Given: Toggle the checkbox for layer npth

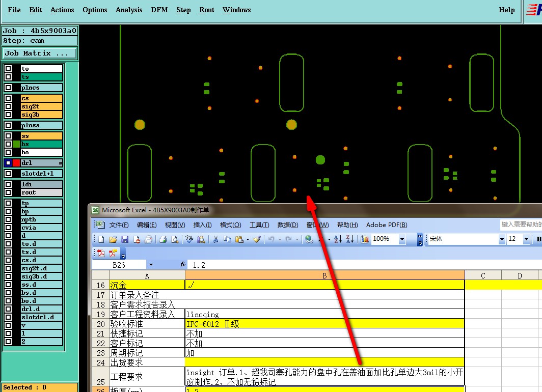Looking at the screenshot, I should [8, 219].
